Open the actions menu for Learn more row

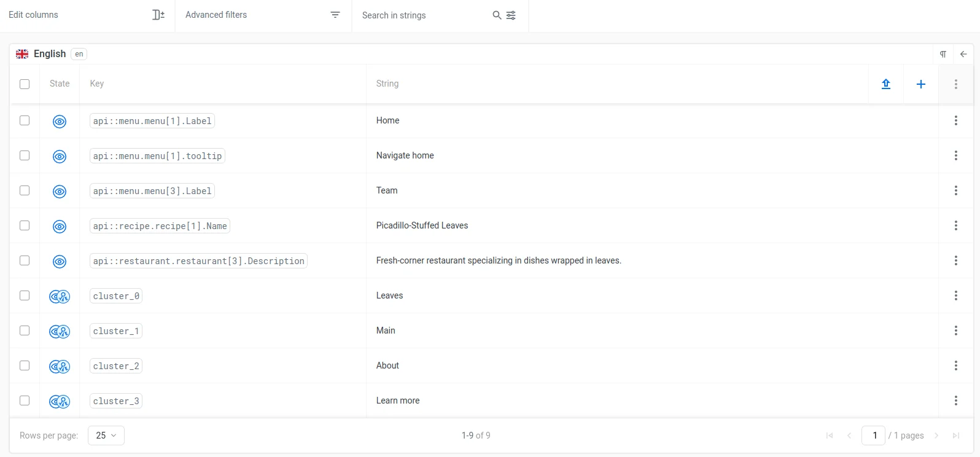[955, 400]
